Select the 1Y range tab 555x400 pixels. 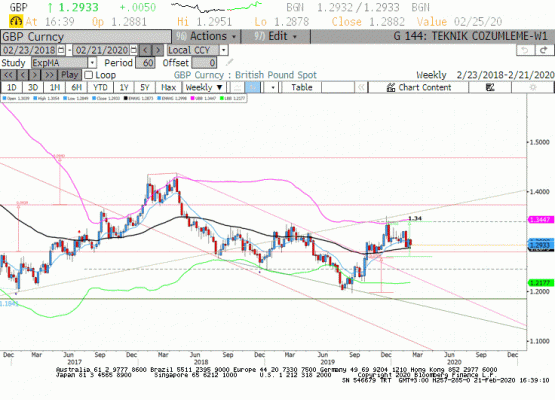[124, 87]
